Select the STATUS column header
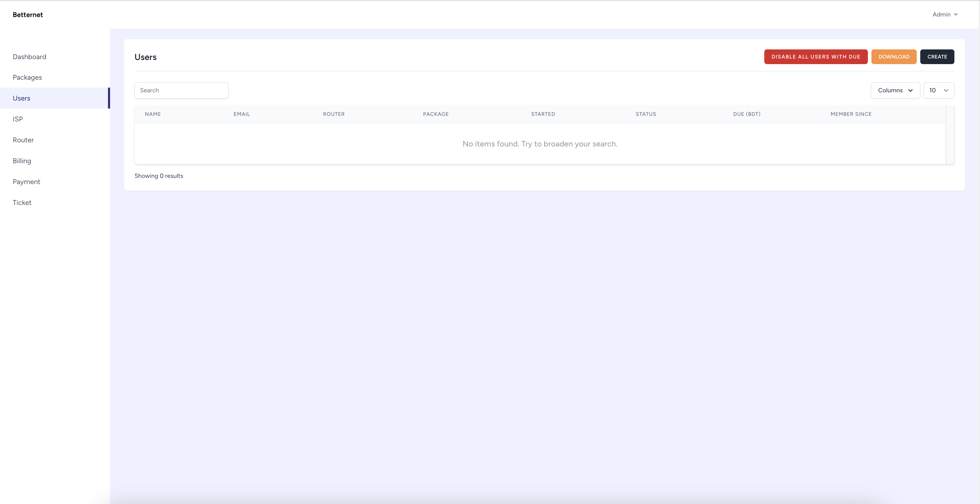Image resolution: width=980 pixels, height=504 pixels. (x=646, y=114)
